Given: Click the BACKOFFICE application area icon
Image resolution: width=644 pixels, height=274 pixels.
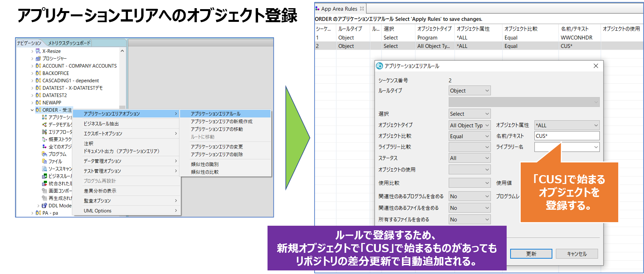Looking at the screenshot, I should 38,73.
